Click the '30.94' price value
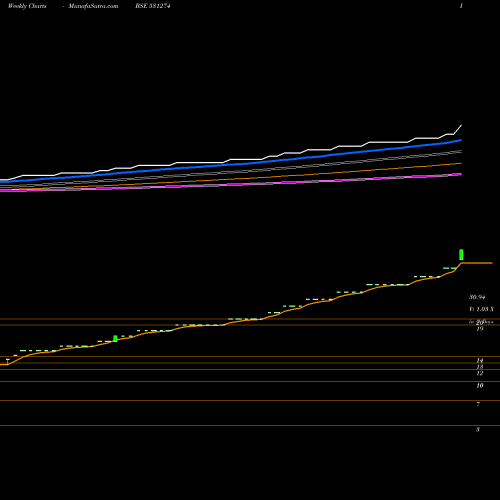 tap(477, 297)
